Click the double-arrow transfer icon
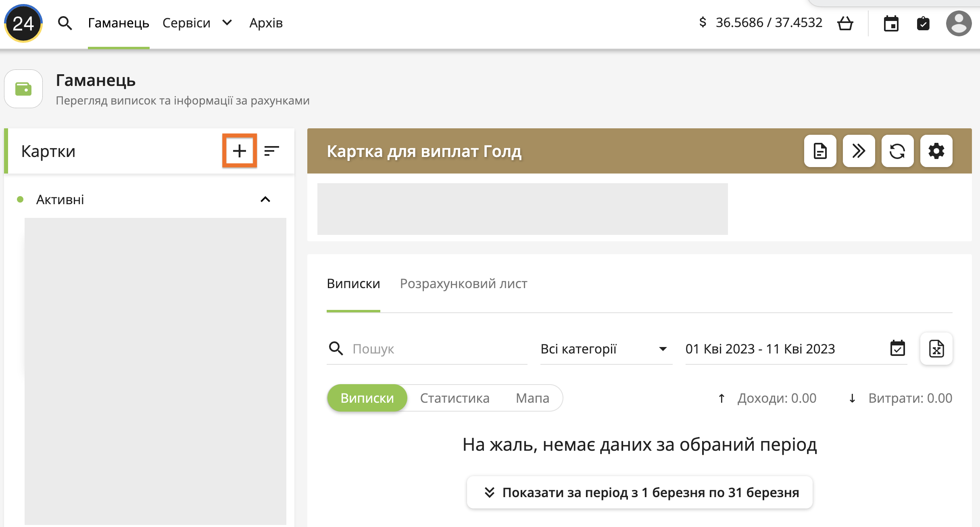This screenshot has width=980, height=527. point(859,151)
